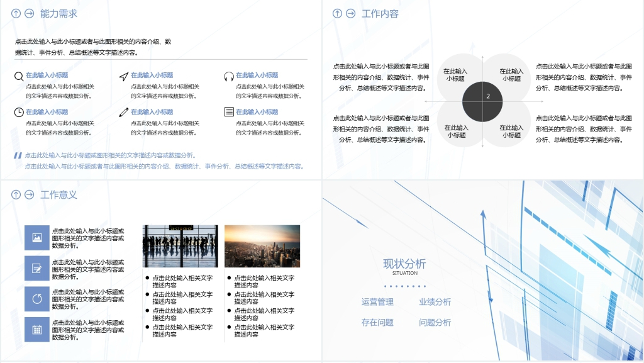Click the right-arrow circle icon beside 工作意义
Screen dimensions: 644x363
click(29, 194)
